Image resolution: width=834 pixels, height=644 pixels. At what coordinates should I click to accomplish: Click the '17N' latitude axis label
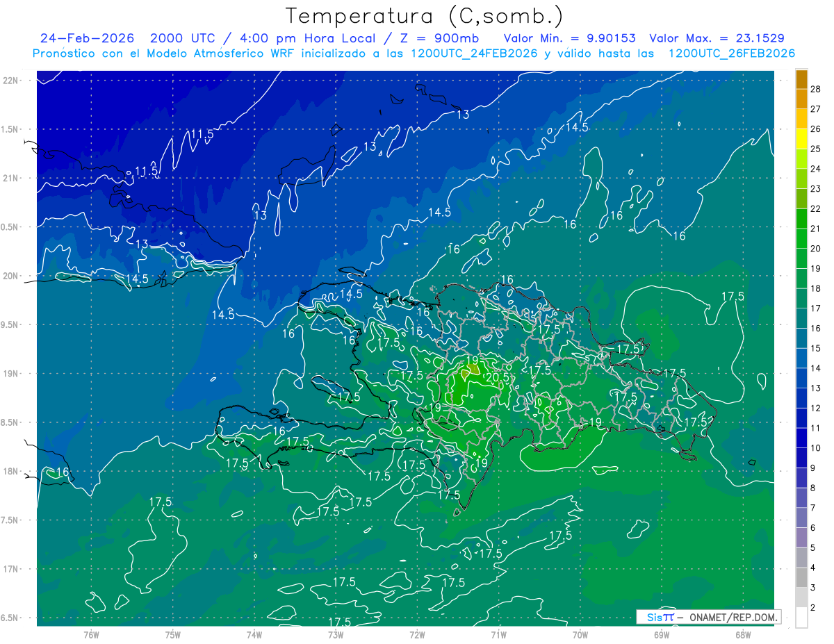coord(10,569)
